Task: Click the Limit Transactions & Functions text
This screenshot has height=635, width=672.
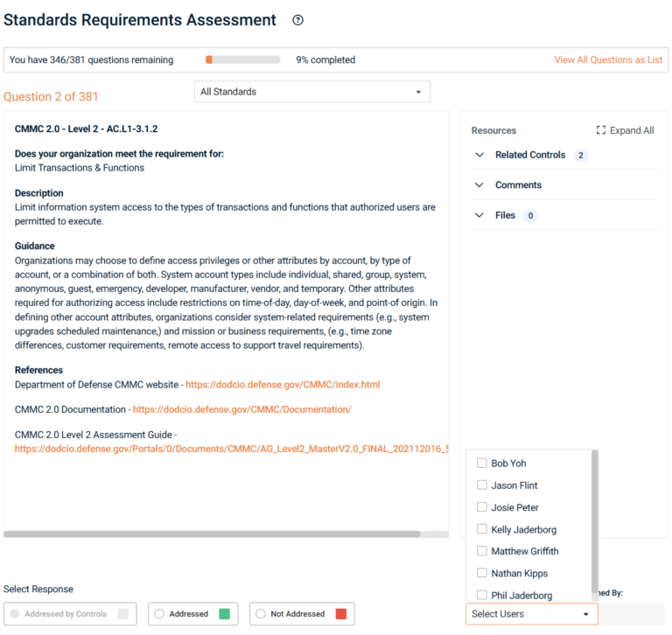Action: 80,168
